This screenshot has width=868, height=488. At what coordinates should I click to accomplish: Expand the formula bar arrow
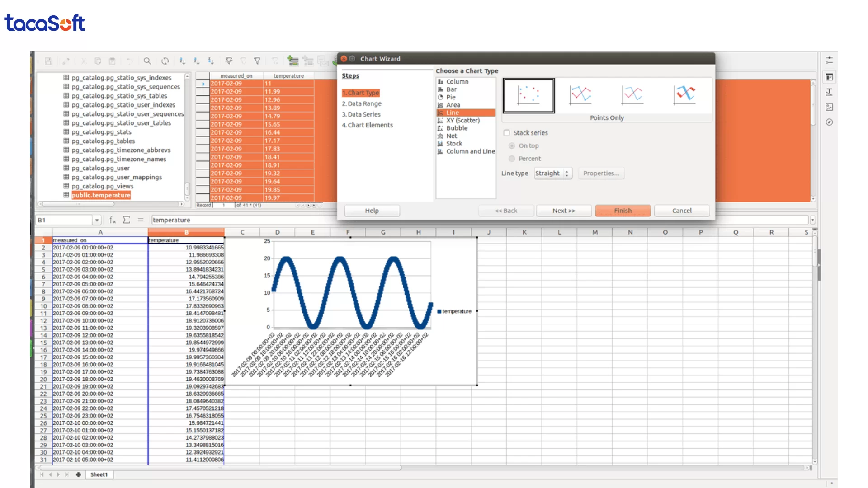pos(812,221)
